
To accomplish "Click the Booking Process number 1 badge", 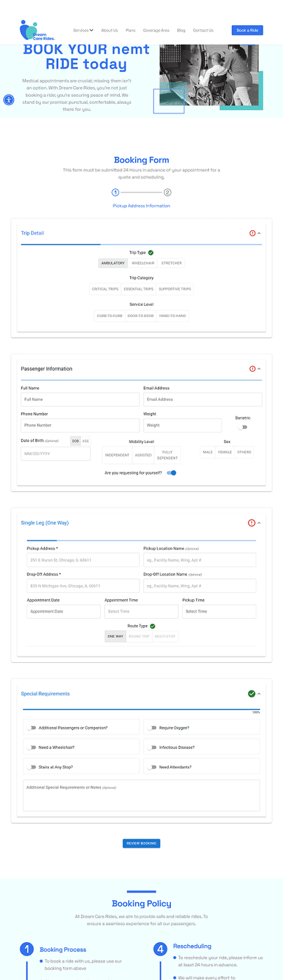I will point(27,949).
